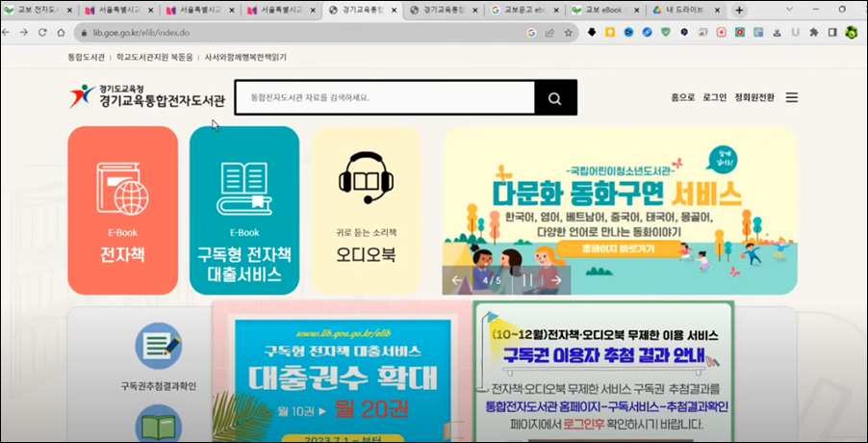Click the 구독권추첨결과확인 icon
This screenshot has width=868, height=443.
[x=159, y=346]
